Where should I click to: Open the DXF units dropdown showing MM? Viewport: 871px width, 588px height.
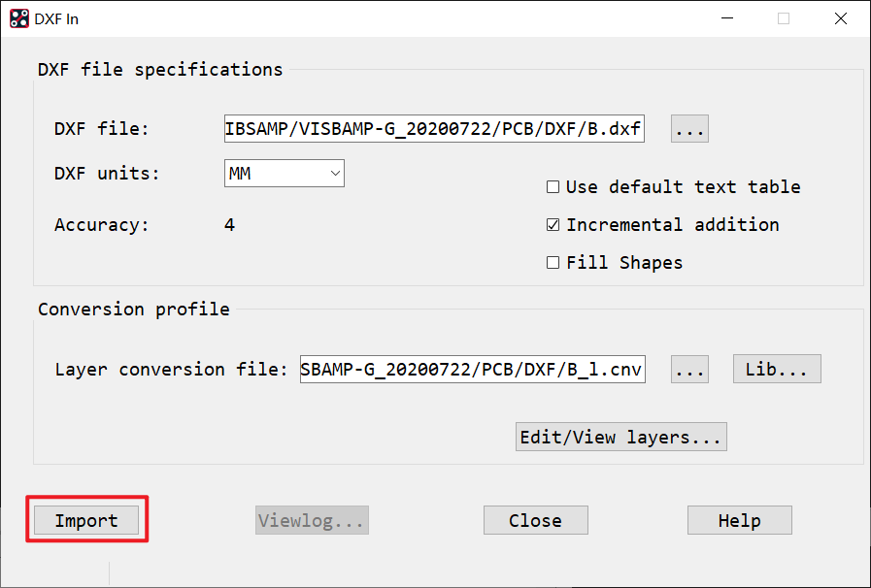[285, 174]
